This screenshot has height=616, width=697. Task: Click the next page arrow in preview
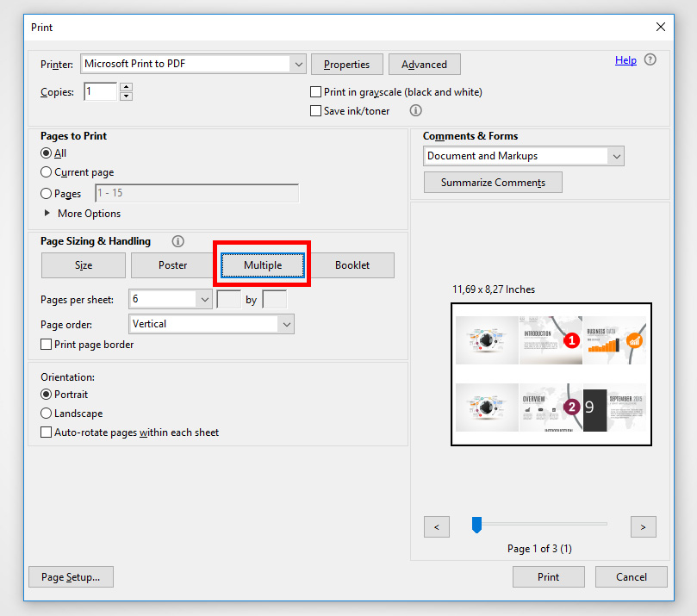[643, 526]
